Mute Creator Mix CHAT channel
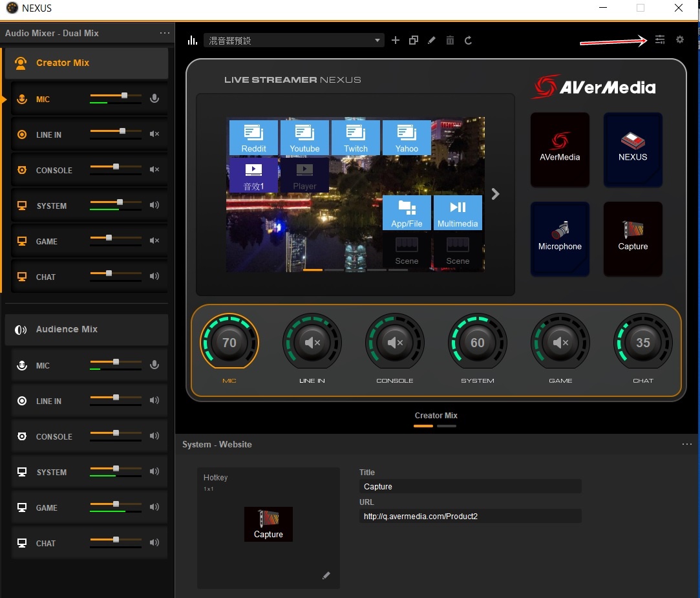 [x=154, y=276]
